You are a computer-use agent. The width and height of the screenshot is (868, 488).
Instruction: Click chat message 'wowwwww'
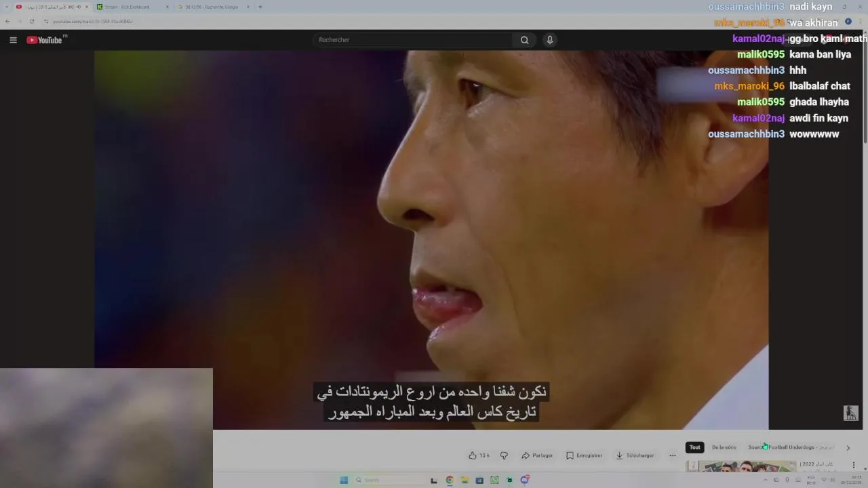point(814,134)
